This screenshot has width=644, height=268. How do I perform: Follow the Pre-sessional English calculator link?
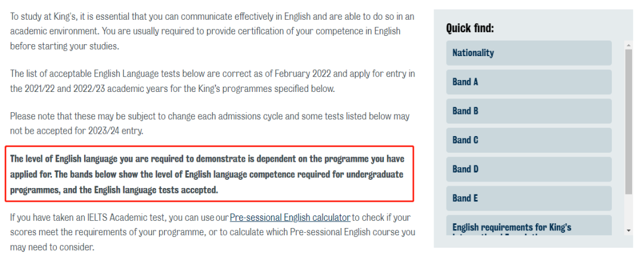(x=290, y=217)
